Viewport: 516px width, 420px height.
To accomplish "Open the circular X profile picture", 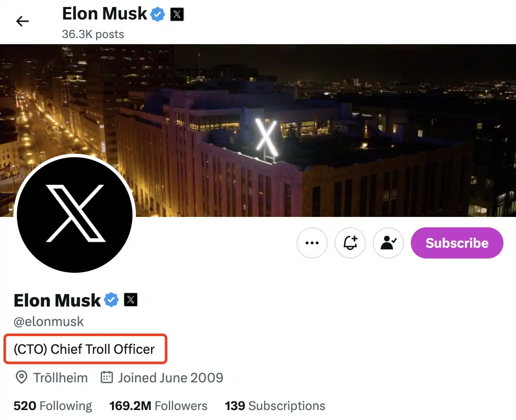I will [x=75, y=213].
